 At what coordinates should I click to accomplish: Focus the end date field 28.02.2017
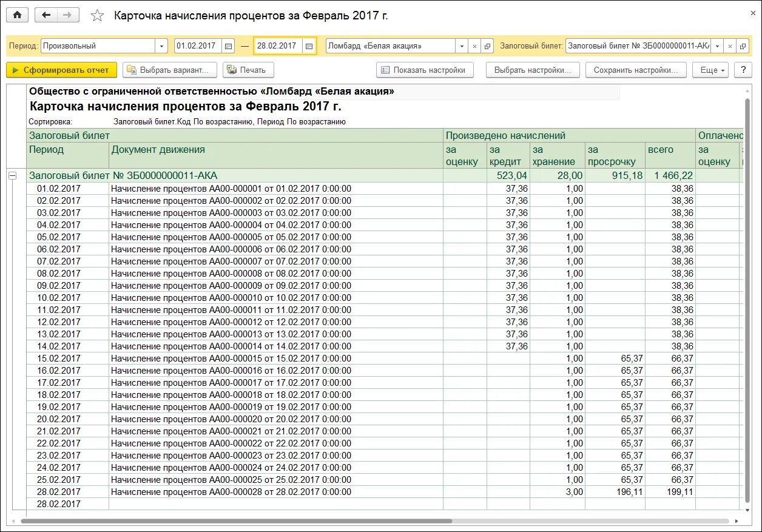click(278, 46)
